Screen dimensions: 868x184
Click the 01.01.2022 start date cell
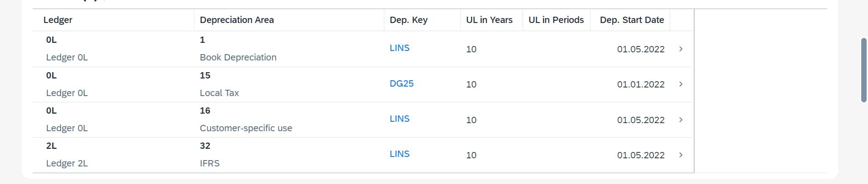click(x=641, y=84)
